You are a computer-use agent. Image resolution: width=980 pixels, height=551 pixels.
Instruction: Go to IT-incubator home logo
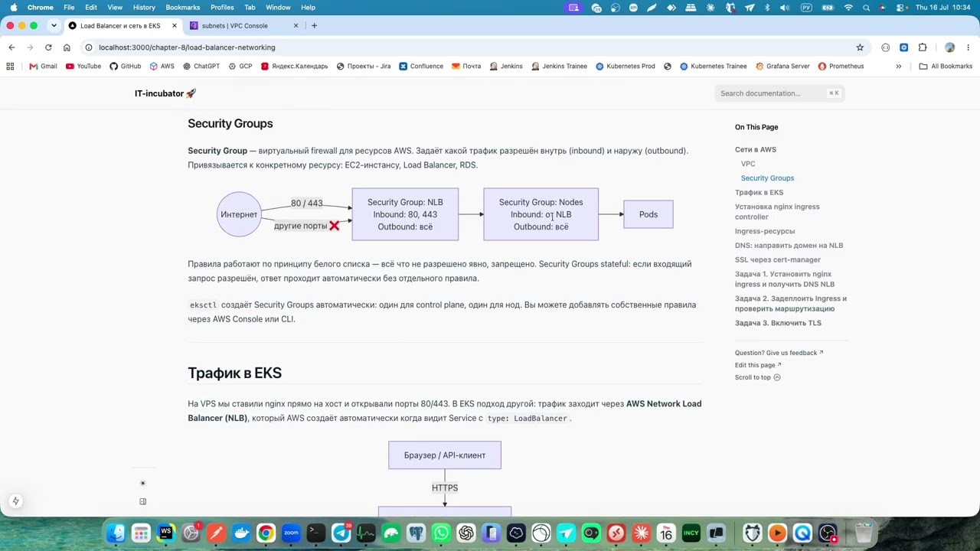(165, 93)
